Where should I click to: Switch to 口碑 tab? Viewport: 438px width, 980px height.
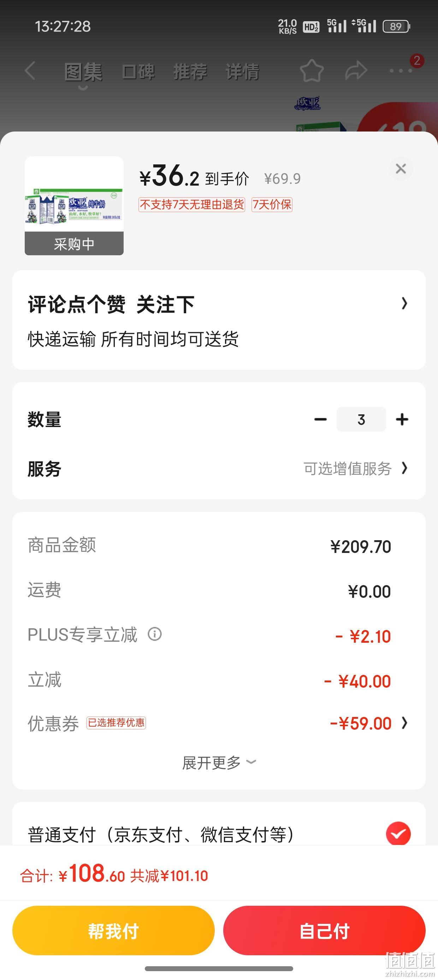tap(138, 71)
